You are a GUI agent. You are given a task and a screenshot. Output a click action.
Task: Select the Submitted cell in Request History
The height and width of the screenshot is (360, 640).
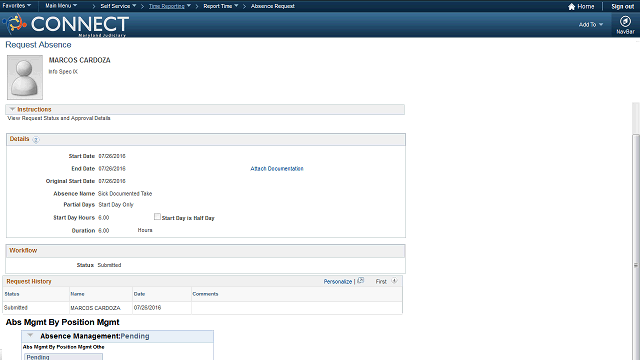[16, 308]
